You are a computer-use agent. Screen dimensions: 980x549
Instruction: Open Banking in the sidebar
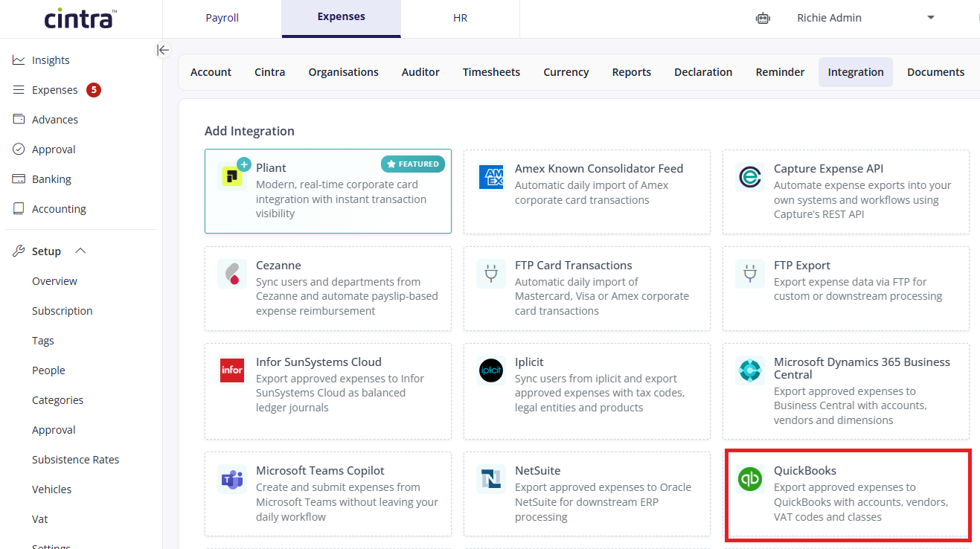coord(51,179)
